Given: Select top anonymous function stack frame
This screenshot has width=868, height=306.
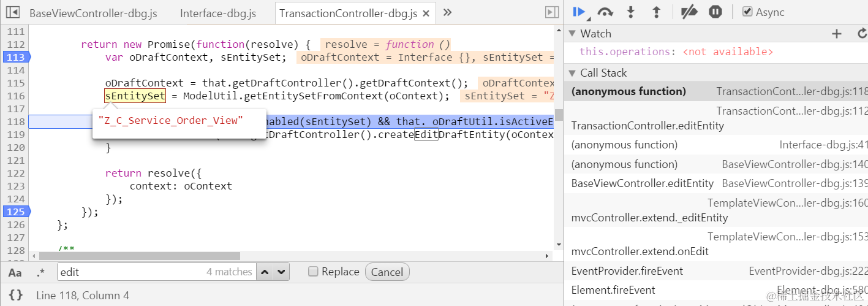Looking at the screenshot, I should click(x=716, y=91).
